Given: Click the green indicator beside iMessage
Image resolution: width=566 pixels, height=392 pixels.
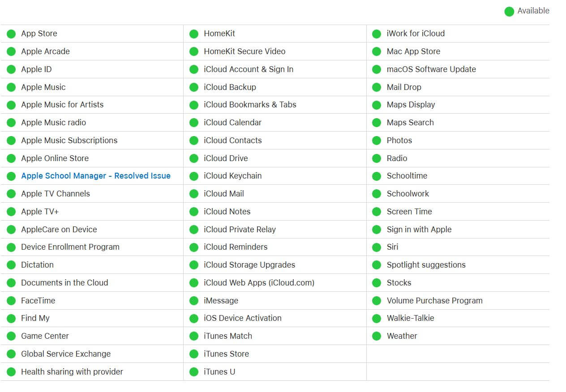Looking at the screenshot, I should (194, 301).
